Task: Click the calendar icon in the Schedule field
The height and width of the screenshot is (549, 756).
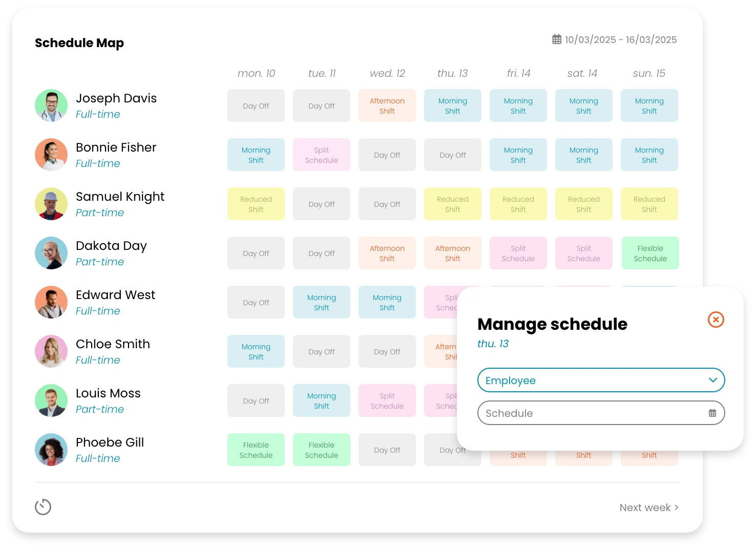Action: pyautogui.click(x=712, y=413)
